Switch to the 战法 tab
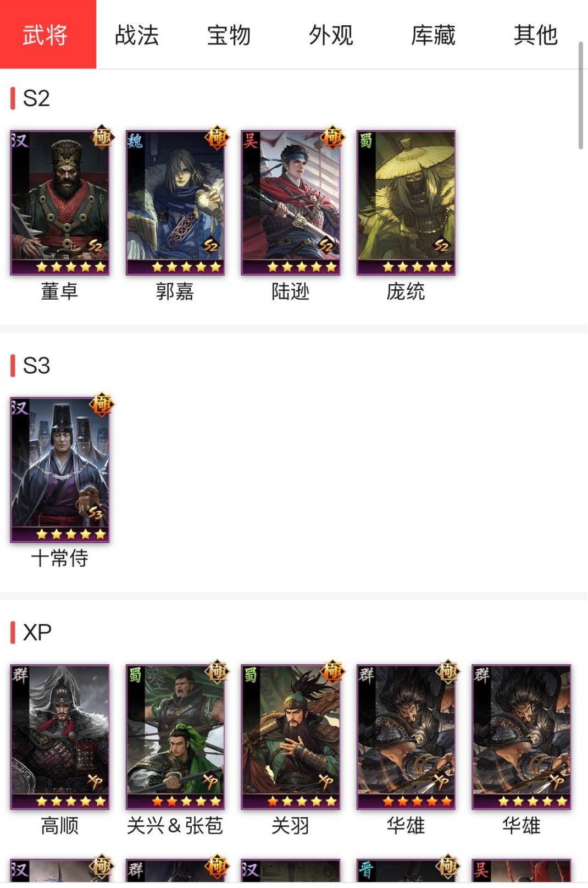 137,35
